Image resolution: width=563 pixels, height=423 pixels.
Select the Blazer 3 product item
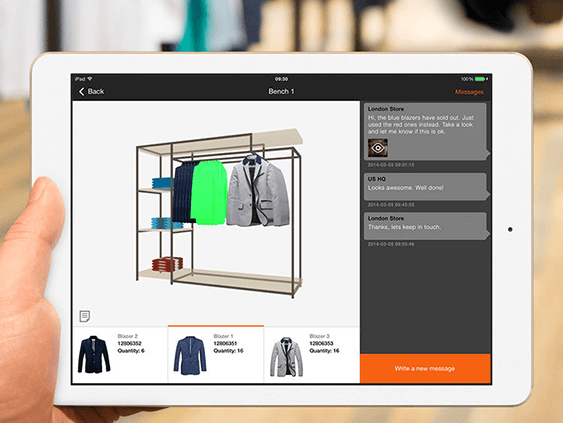point(312,354)
